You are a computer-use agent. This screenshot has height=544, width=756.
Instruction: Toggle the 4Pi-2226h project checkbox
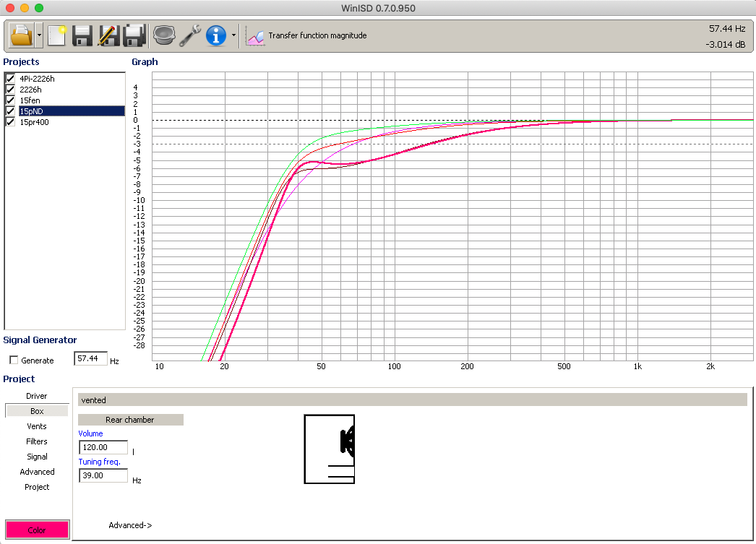pyautogui.click(x=10, y=79)
